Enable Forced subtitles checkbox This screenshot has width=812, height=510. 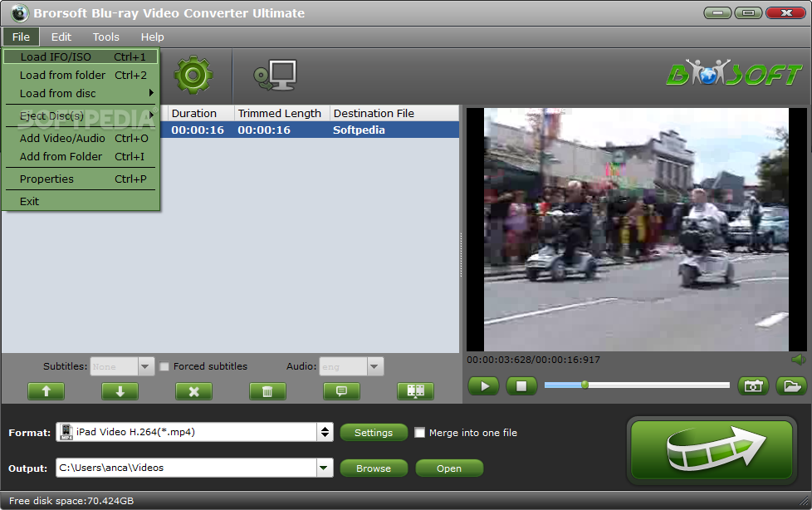click(164, 366)
